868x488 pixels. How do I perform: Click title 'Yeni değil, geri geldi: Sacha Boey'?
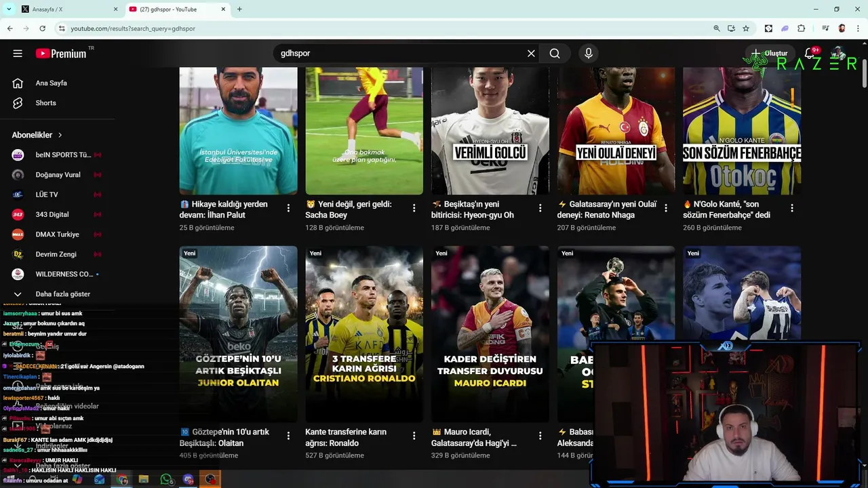coord(349,209)
